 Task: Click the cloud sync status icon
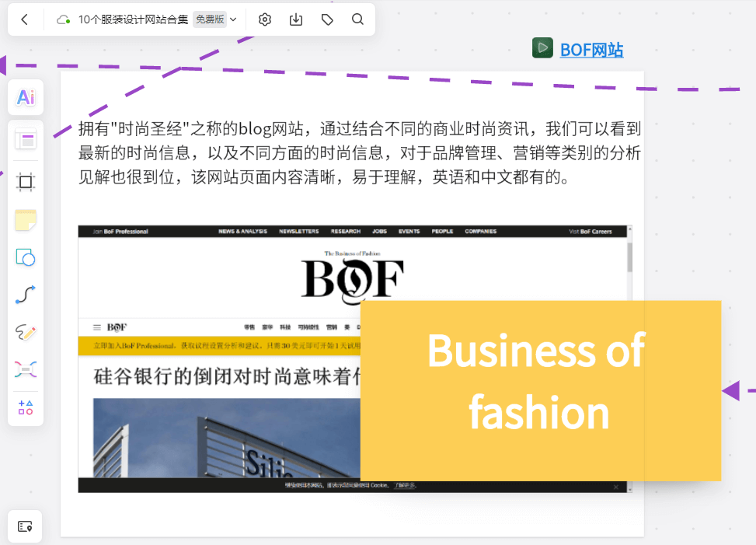click(x=63, y=19)
